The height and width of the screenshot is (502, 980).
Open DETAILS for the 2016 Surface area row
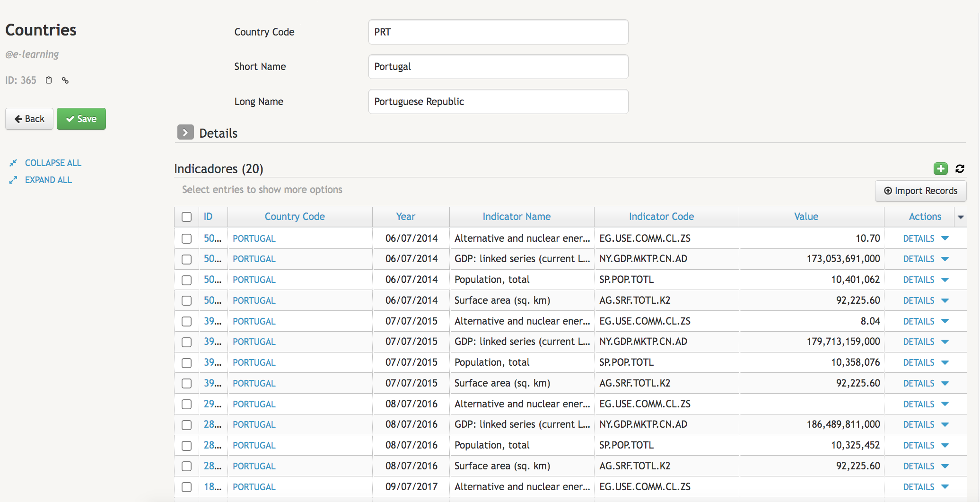(x=919, y=467)
